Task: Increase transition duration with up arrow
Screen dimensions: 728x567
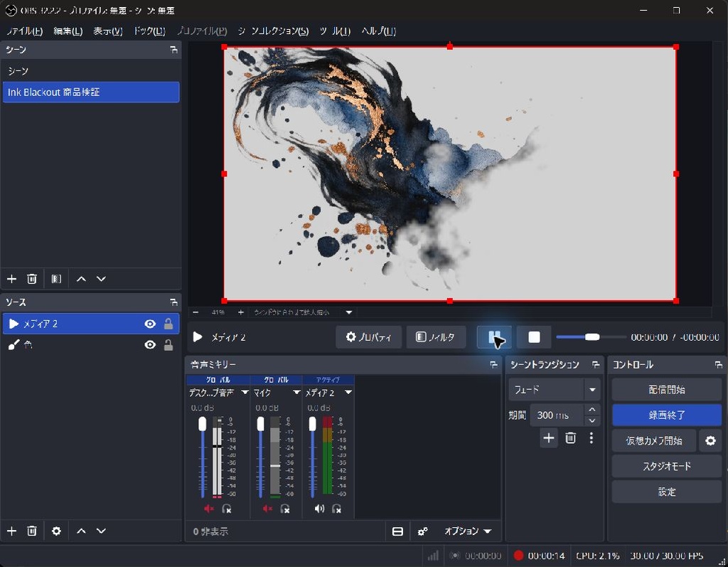Action: click(x=592, y=410)
